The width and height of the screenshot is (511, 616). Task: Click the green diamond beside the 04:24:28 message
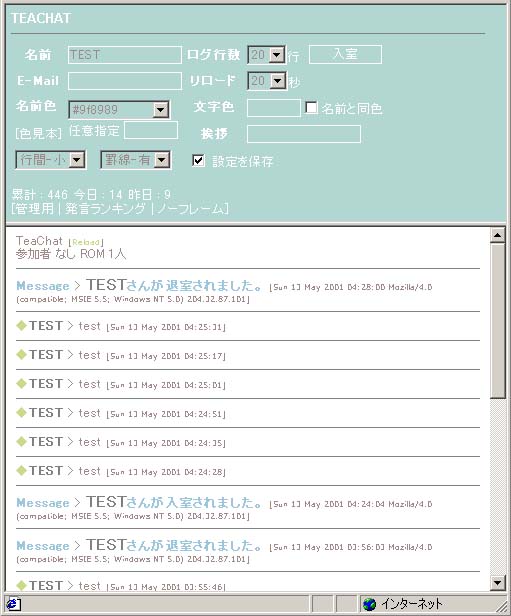pyautogui.click(x=22, y=471)
